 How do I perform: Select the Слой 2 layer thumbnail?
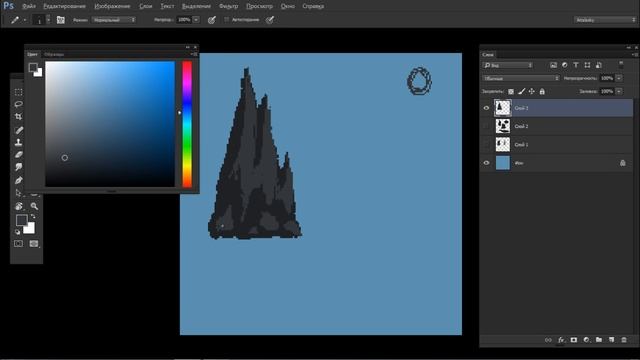tap(502, 126)
